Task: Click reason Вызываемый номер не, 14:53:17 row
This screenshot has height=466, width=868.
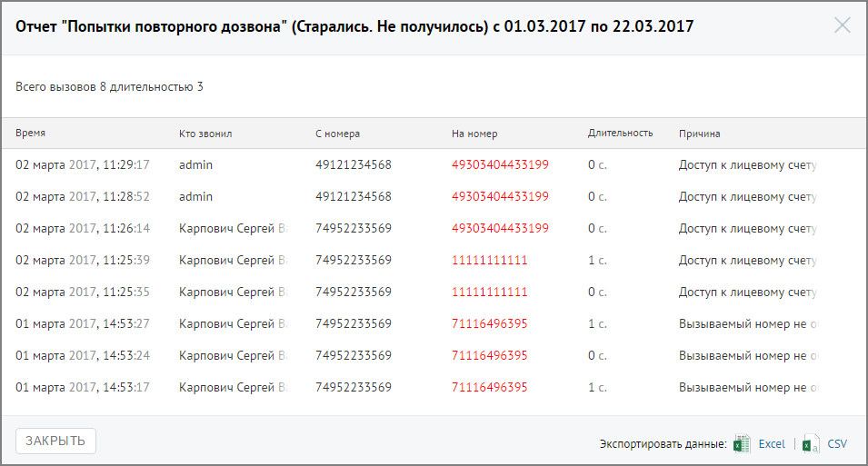Action: [x=748, y=387]
